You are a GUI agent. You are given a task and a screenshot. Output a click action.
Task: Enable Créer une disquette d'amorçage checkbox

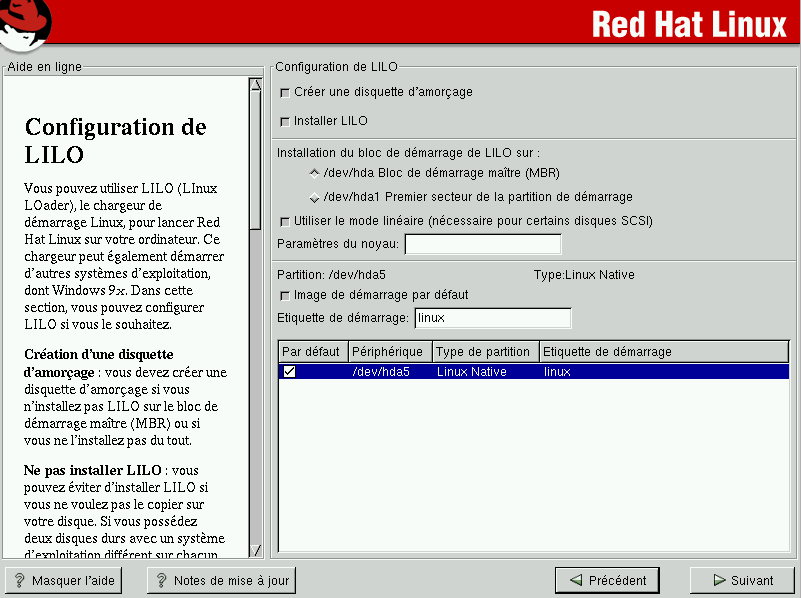tap(286, 93)
